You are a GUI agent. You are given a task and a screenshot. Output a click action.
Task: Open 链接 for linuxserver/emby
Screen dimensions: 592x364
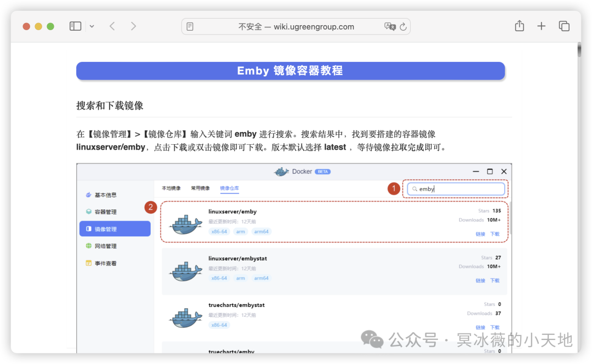click(480, 234)
